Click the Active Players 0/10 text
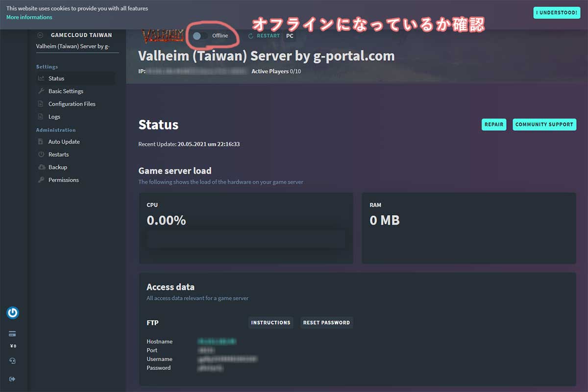 tap(276, 72)
